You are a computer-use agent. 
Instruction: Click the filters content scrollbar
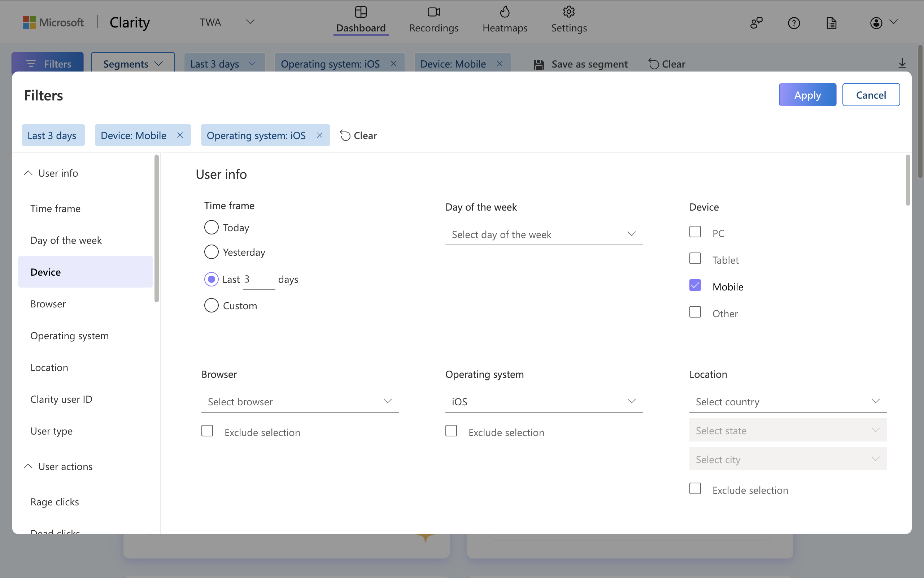coord(908,180)
